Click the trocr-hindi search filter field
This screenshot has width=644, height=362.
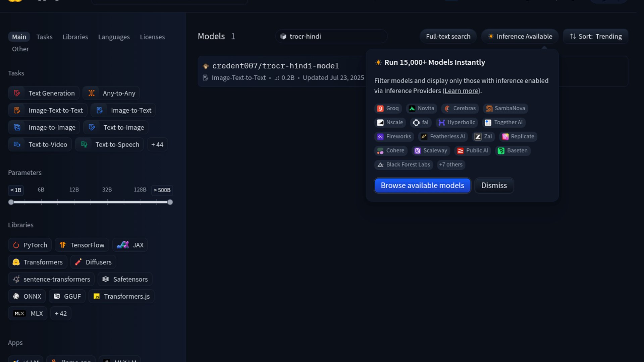(x=331, y=37)
